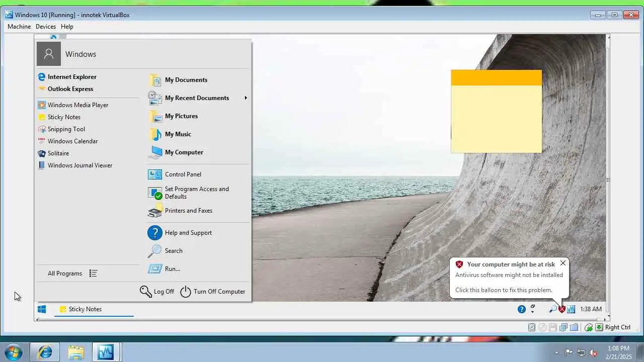Click the Sticky Notes taskbar button

point(94,309)
